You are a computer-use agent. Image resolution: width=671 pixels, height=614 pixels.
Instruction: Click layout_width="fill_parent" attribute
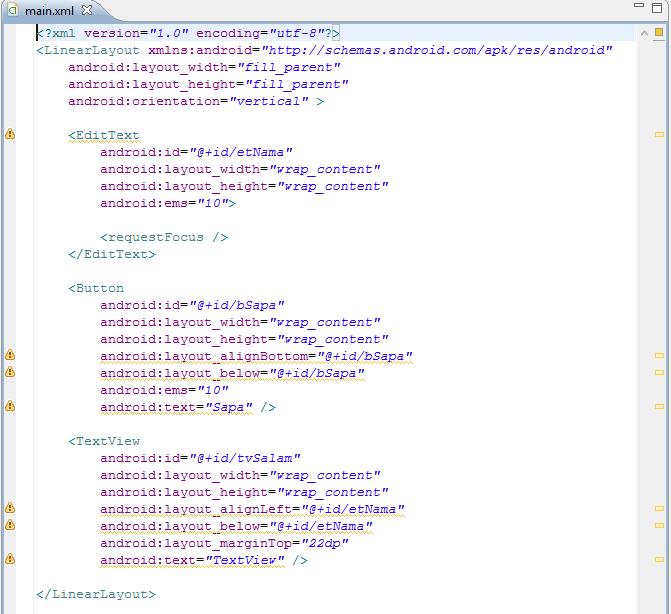[204, 68]
